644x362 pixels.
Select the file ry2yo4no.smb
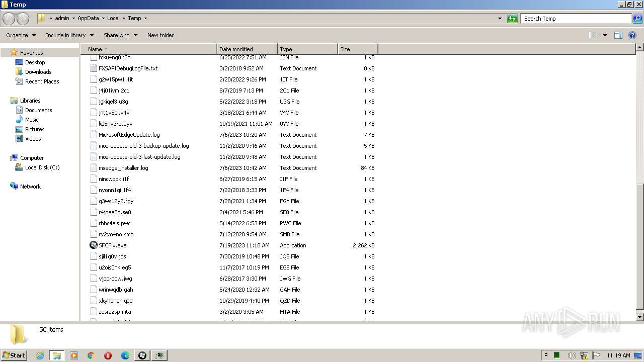coord(116,234)
